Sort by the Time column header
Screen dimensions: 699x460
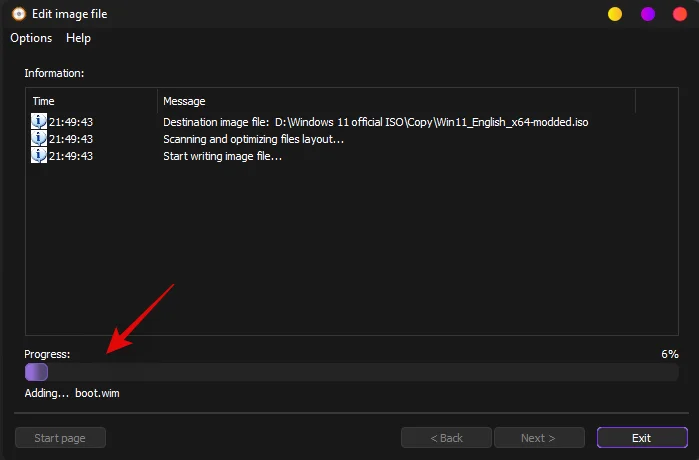coord(91,101)
